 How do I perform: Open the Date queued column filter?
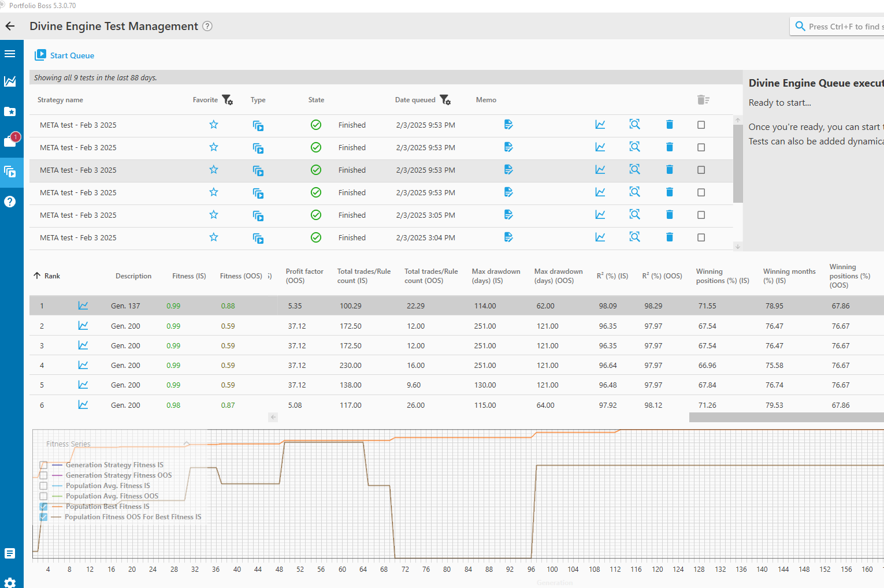coord(445,100)
